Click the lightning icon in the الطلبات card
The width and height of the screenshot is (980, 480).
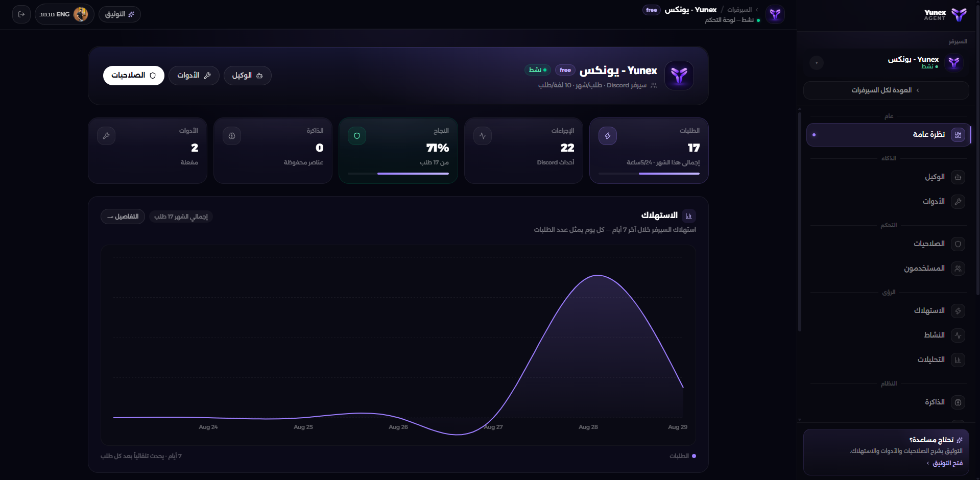(608, 136)
